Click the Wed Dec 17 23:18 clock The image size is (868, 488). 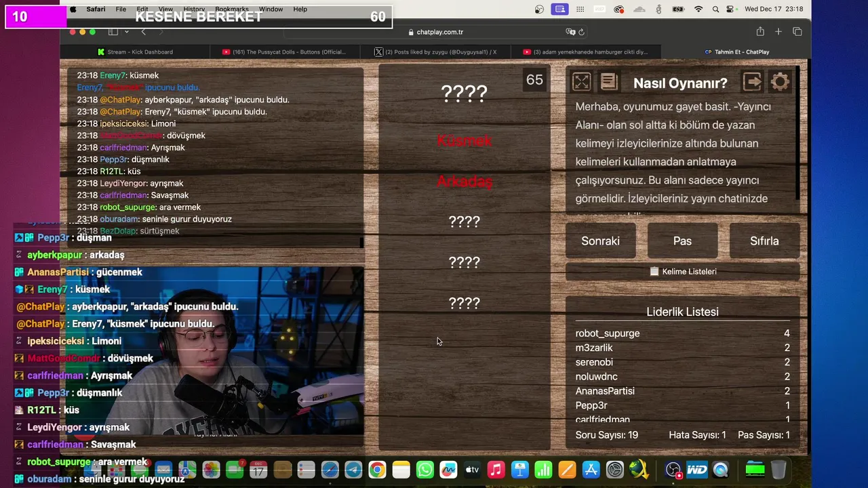pyautogui.click(x=774, y=9)
